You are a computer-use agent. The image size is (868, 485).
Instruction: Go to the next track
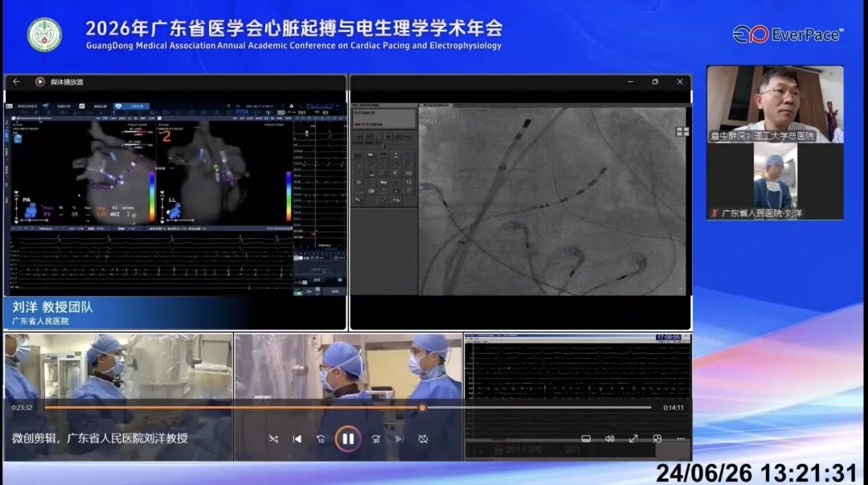[399, 439]
